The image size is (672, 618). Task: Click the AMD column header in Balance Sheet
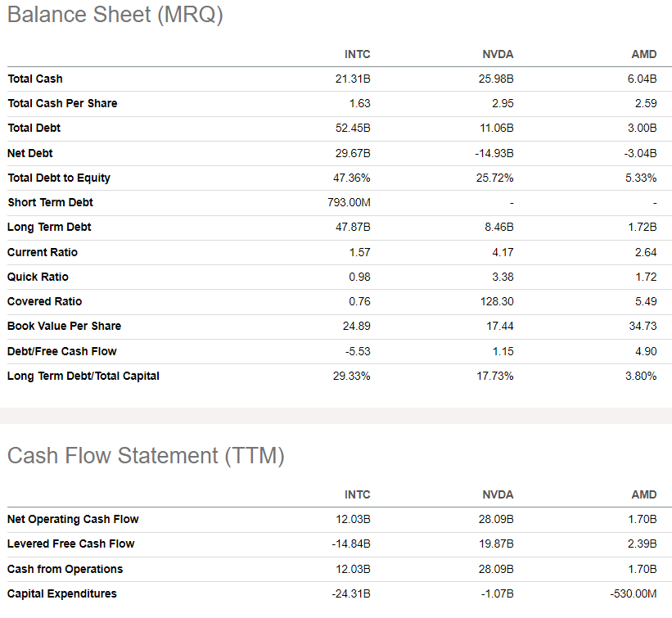(x=643, y=54)
